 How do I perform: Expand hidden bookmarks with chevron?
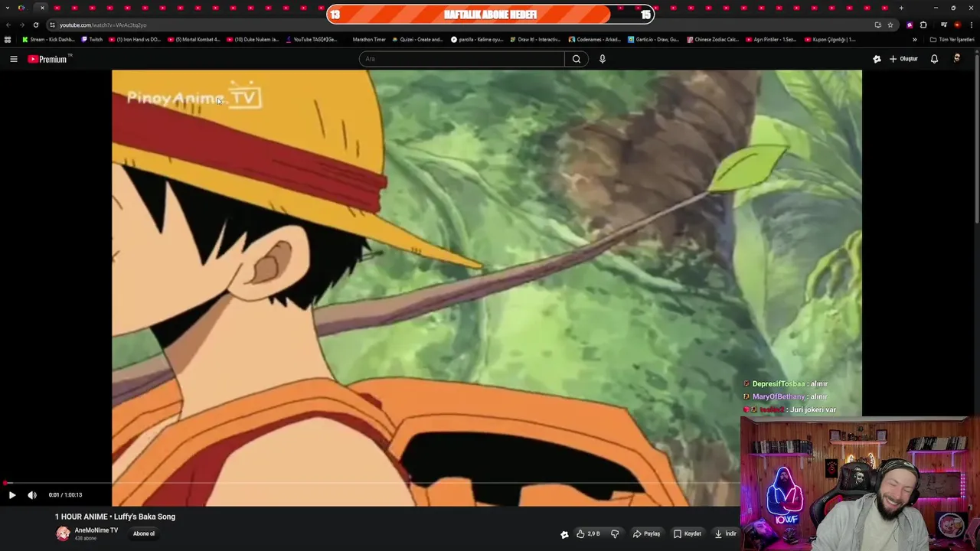pos(914,39)
